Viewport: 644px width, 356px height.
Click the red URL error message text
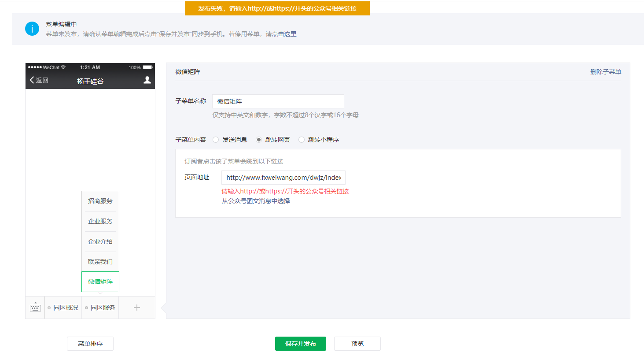(285, 191)
